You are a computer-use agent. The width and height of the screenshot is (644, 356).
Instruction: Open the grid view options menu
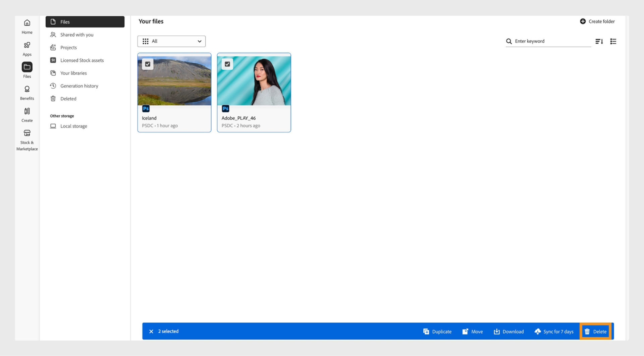pyautogui.click(x=146, y=41)
